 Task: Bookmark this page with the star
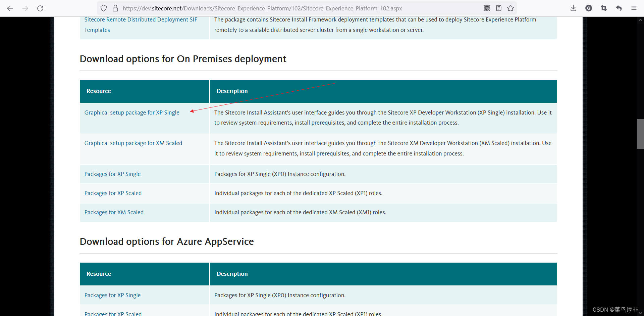tap(511, 8)
